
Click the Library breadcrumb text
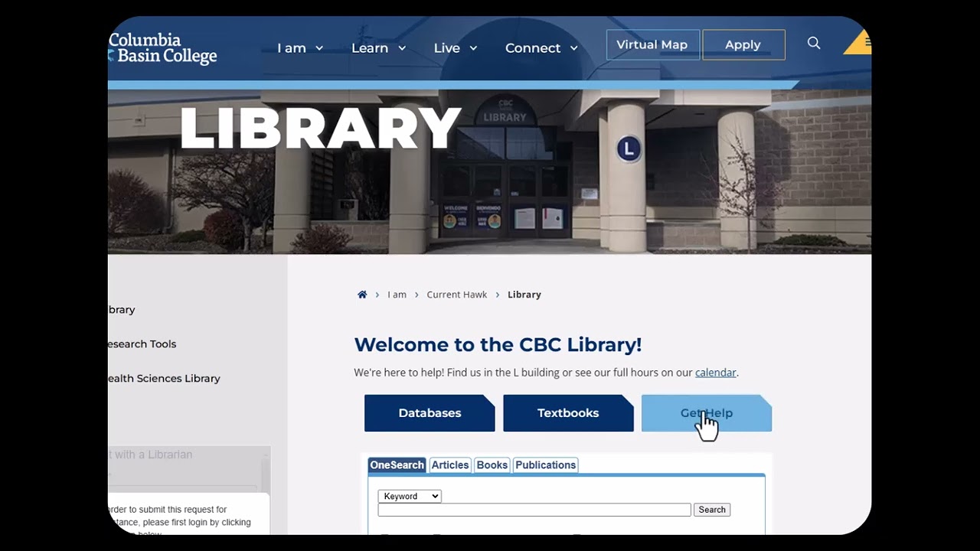[x=524, y=295]
